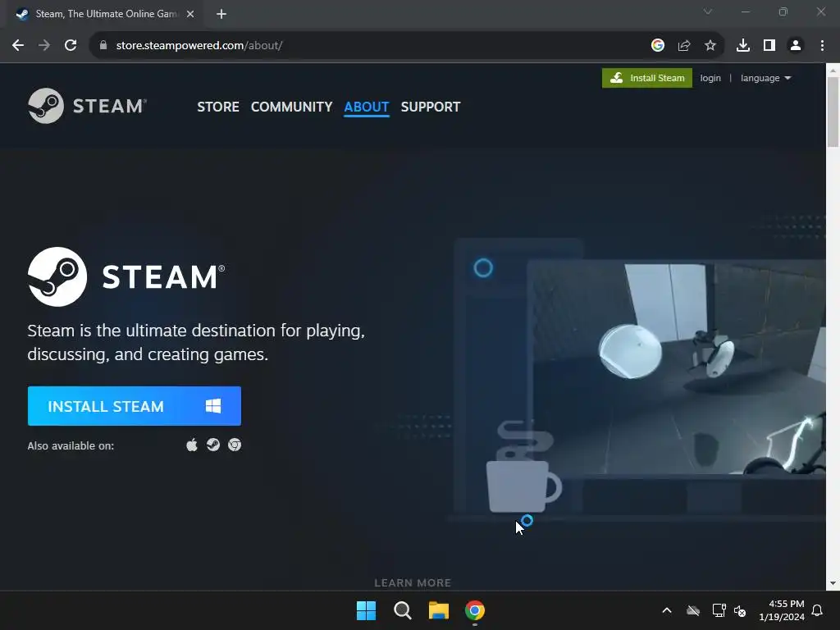This screenshot has width=840, height=630.
Task: Select the ABOUT nav item
Action: coord(367,107)
